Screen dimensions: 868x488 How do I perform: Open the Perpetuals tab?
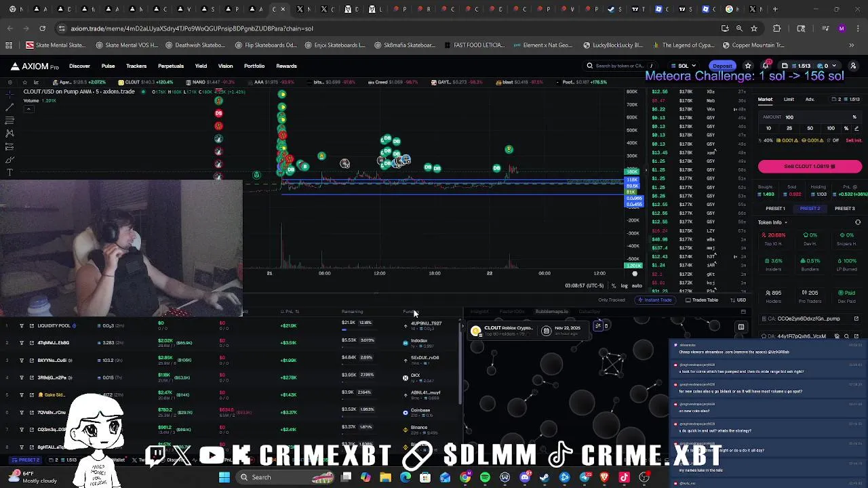[x=171, y=66]
